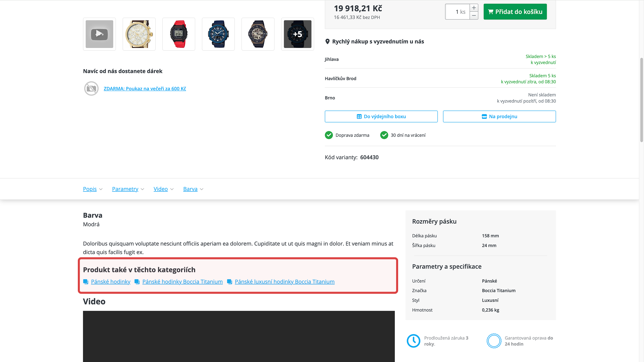Open Pánské luxusní hodinky Boccia Titanium category
The width and height of the screenshot is (644, 362).
(284, 282)
